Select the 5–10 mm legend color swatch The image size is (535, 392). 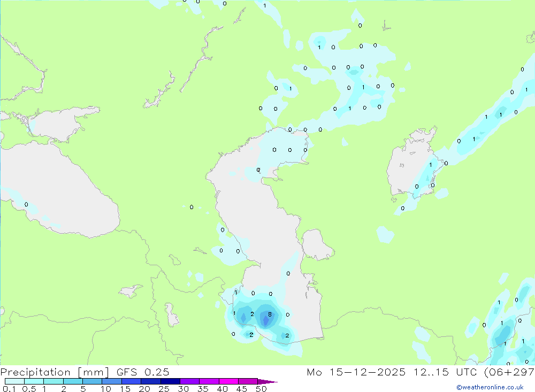point(93,381)
